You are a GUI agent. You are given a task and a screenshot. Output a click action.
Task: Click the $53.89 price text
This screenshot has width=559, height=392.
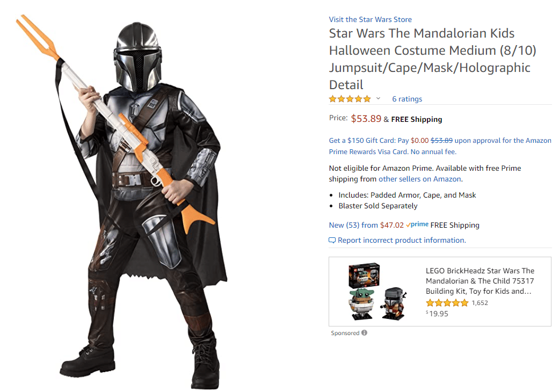366,119
